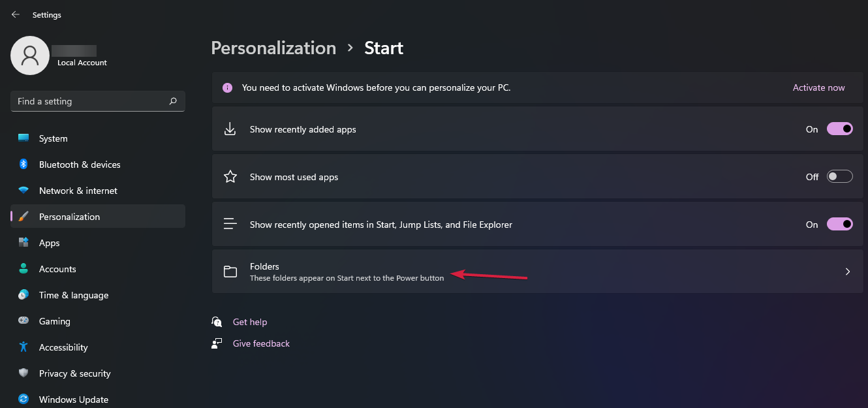Turn off the Show recently added apps toggle

pyautogui.click(x=840, y=129)
